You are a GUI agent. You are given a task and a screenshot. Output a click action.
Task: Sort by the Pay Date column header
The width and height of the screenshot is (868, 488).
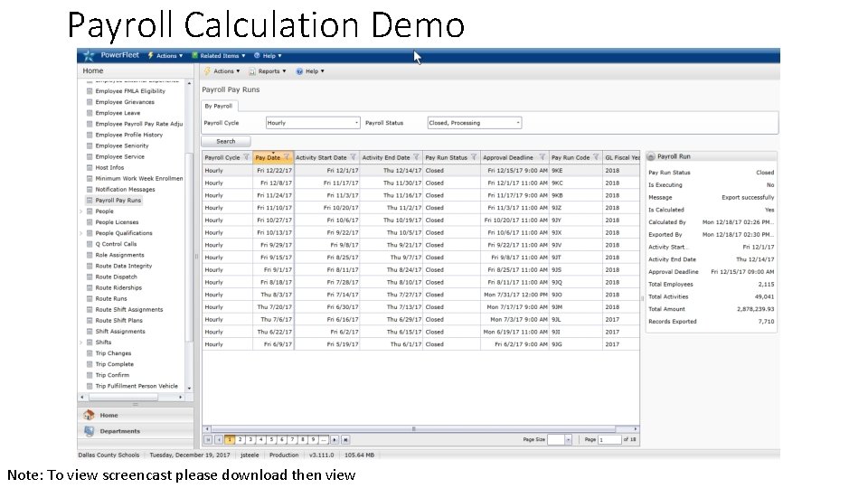(268, 157)
